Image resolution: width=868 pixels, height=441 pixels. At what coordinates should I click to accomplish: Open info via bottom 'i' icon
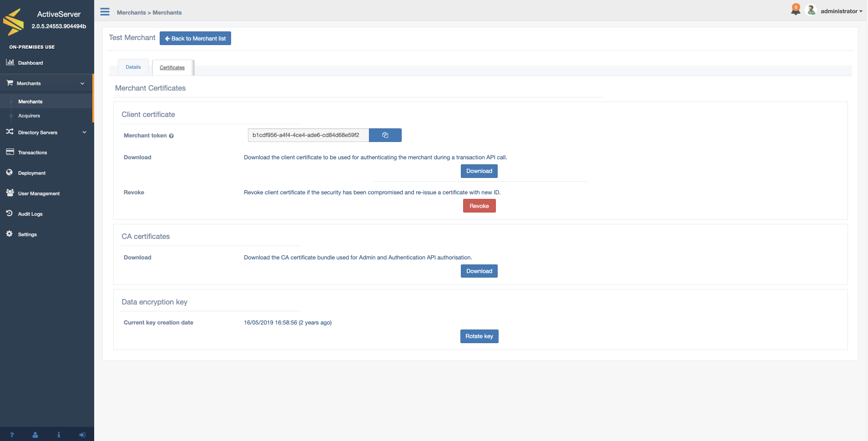(x=59, y=435)
